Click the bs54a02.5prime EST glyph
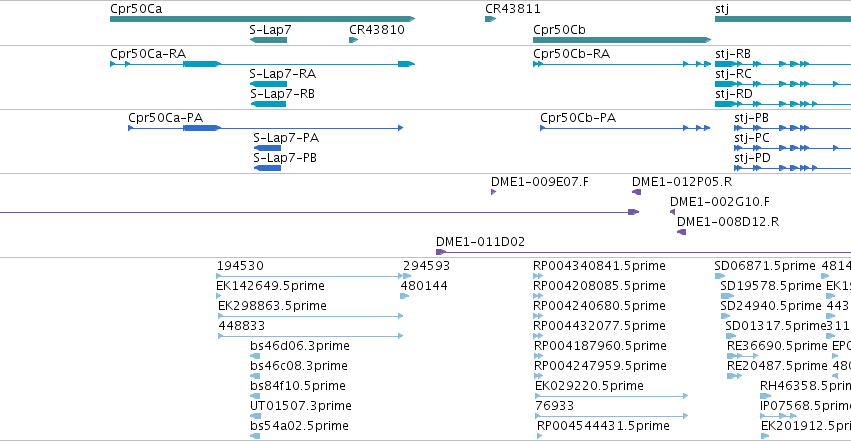The image size is (851, 441). (x=255, y=436)
